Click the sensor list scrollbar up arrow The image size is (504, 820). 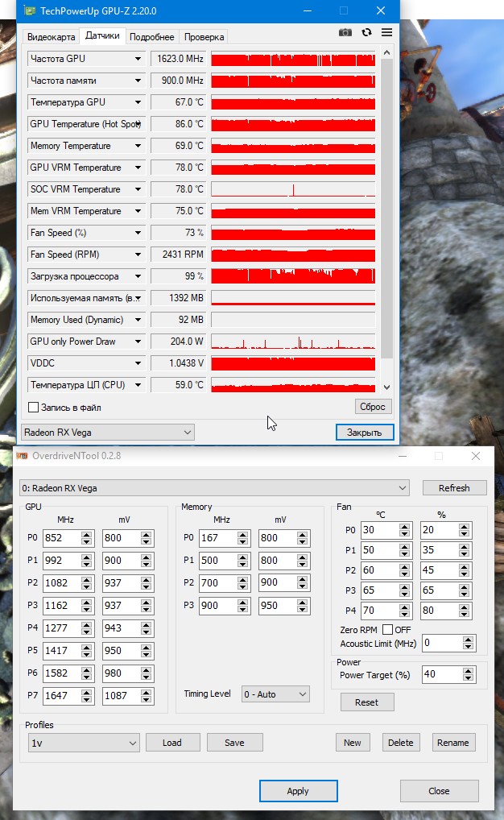pos(387,53)
